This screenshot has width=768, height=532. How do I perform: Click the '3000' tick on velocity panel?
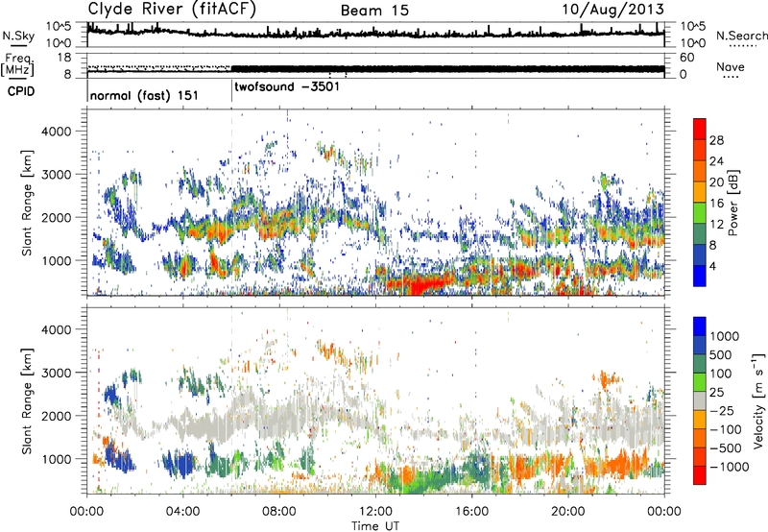coord(56,373)
